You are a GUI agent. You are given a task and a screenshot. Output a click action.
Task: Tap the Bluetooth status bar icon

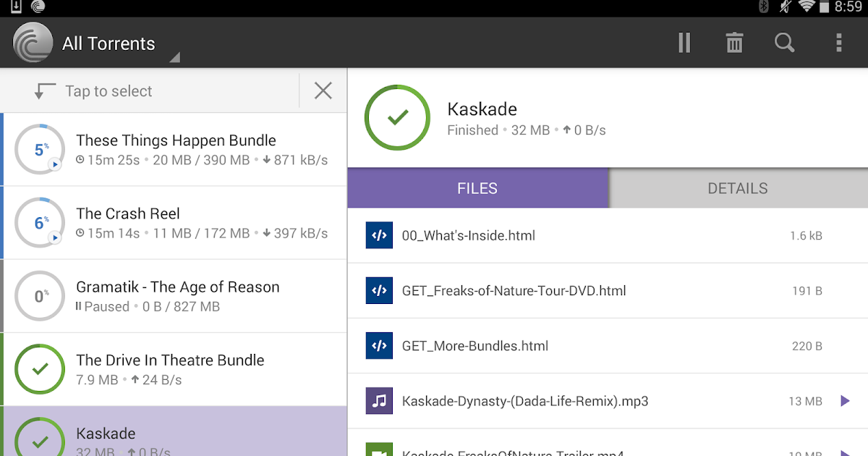[763, 7]
